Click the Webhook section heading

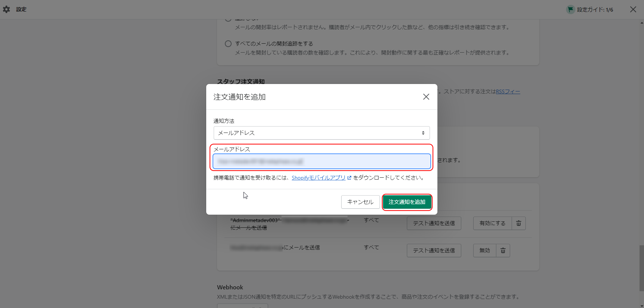pyautogui.click(x=230, y=287)
